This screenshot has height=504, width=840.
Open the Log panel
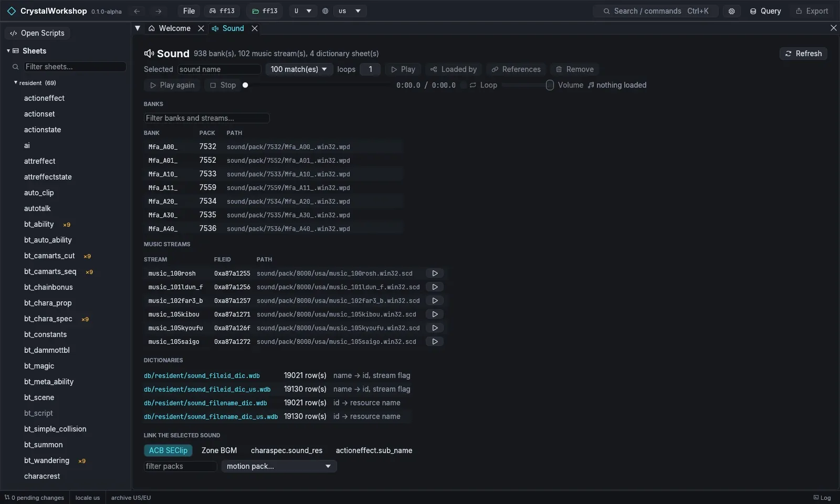click(x=822, y=498)
